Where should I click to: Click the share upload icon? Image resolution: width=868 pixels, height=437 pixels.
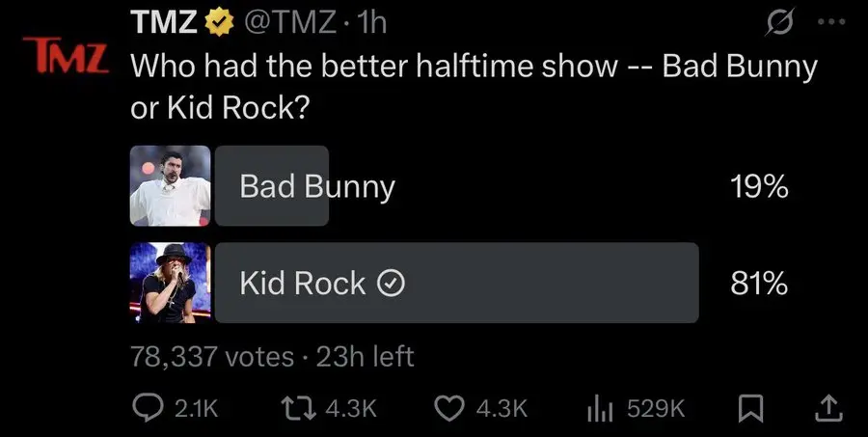coord(826,408)
